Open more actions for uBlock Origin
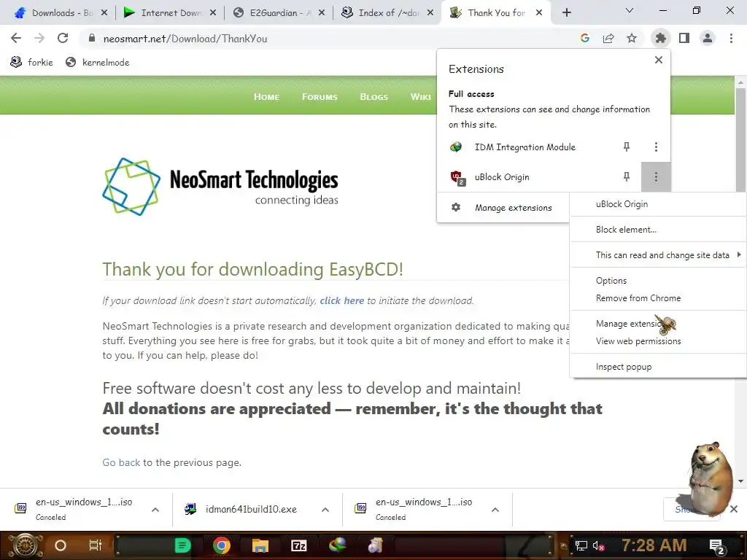 (x=656, y=176)
